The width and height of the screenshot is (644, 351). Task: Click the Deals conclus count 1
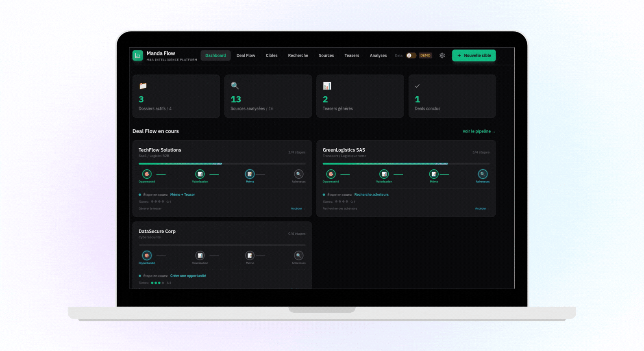pos(417,99)
